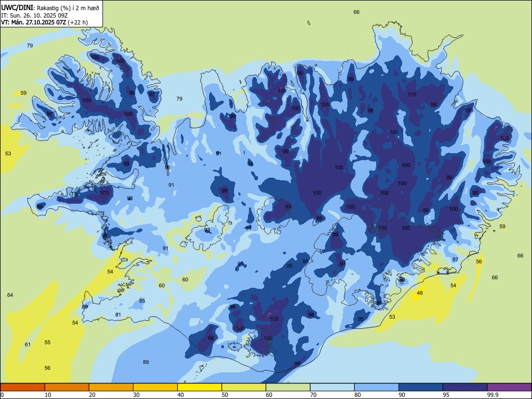This screenshot has width=532, height=399.
Task: Select the bright yellow 40–50 legend swatch
Action: pos(199,387)
